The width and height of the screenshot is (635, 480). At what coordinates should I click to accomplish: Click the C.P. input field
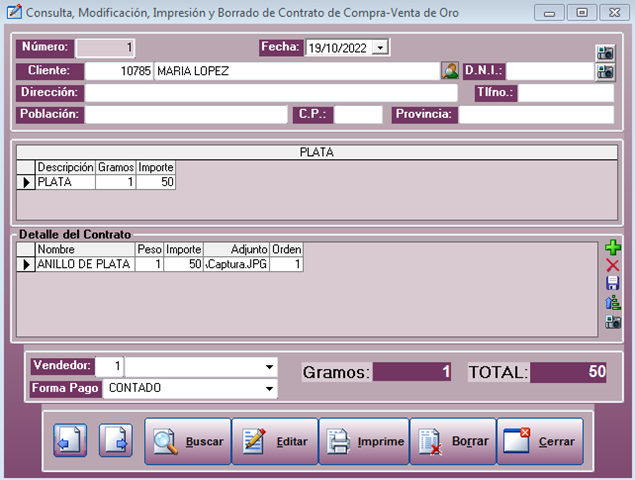[358, 115]
